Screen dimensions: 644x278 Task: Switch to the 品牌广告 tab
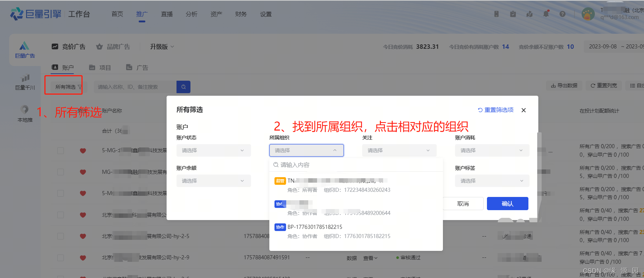tap(113, 47)
